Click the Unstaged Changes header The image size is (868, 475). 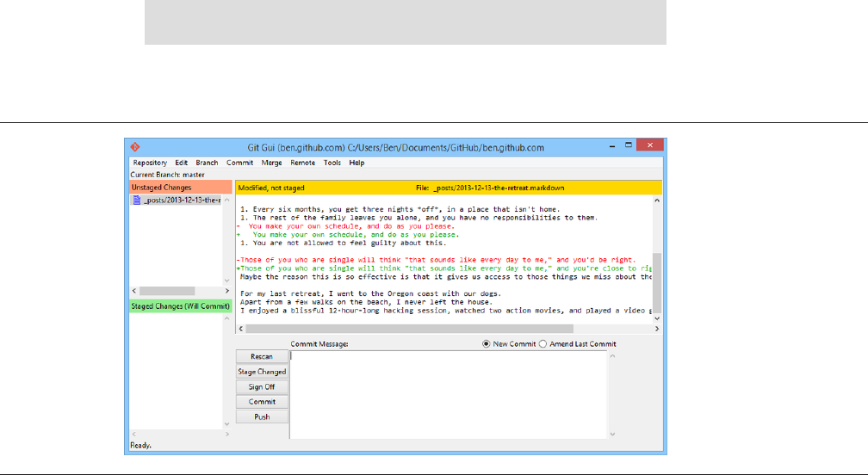(181, 188)
